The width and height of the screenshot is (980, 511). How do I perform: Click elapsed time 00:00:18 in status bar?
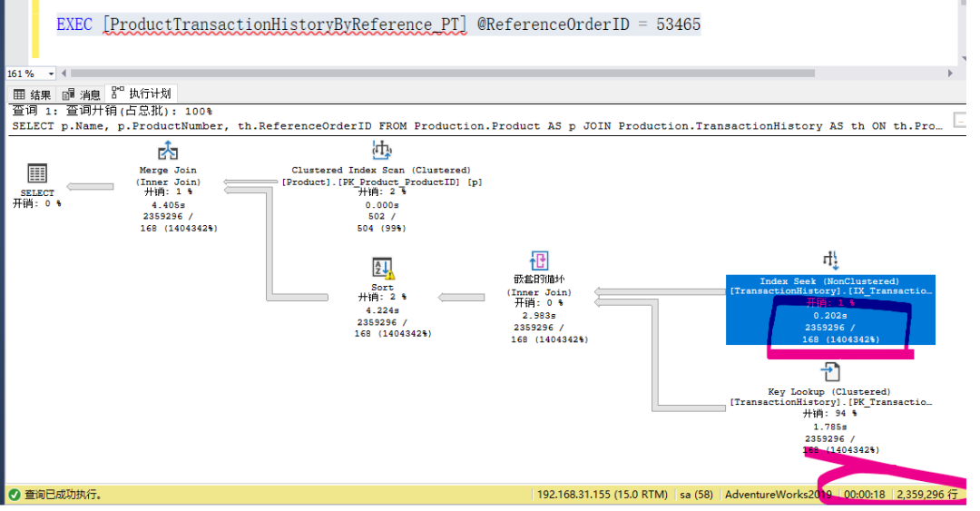[865, 495]
